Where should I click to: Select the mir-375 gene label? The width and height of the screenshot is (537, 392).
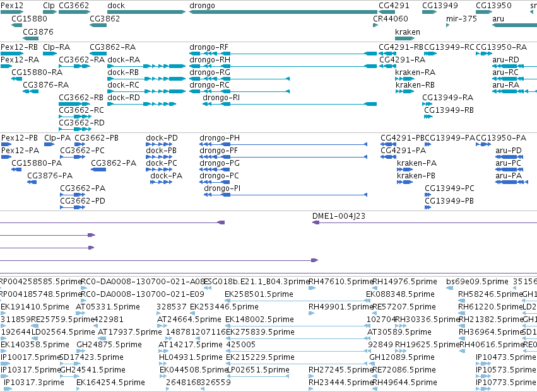[x=461, y=19]
